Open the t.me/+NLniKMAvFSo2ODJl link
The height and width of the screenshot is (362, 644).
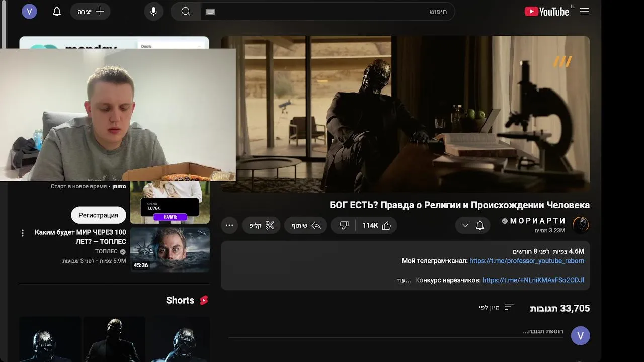[x=533, y=280]
